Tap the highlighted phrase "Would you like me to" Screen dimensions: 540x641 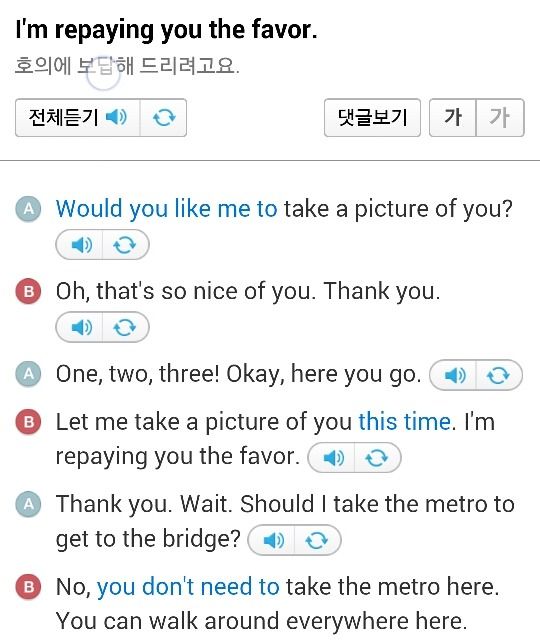(x=166, y=209)
